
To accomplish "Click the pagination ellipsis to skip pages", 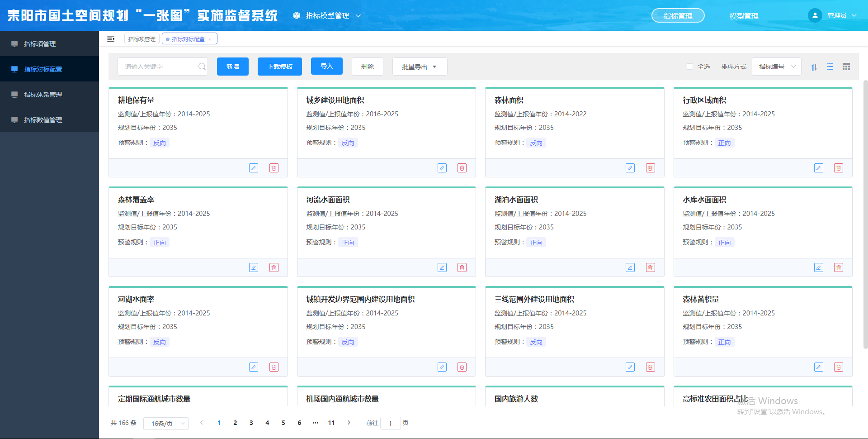I will click(316, 423).
